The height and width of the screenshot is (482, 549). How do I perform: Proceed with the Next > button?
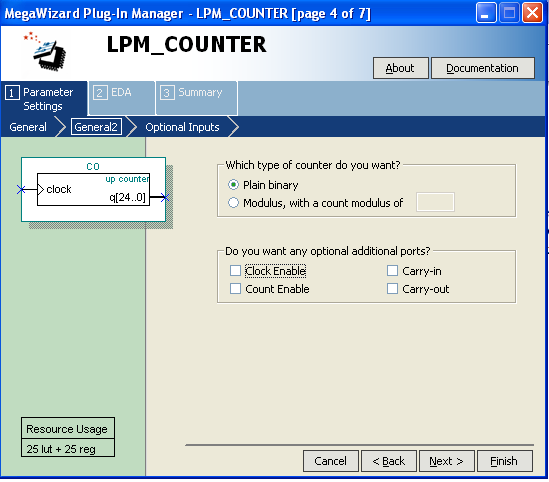[447, 461]
